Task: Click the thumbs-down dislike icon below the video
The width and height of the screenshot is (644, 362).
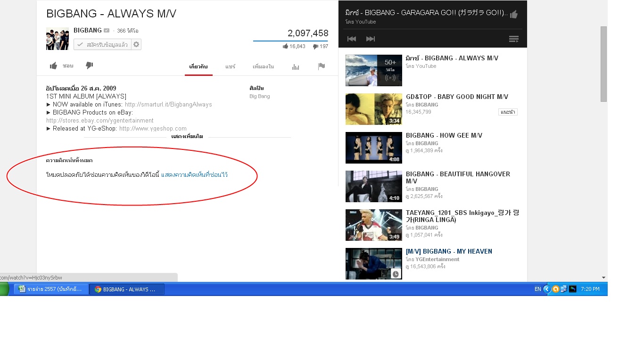Action: 89,66
